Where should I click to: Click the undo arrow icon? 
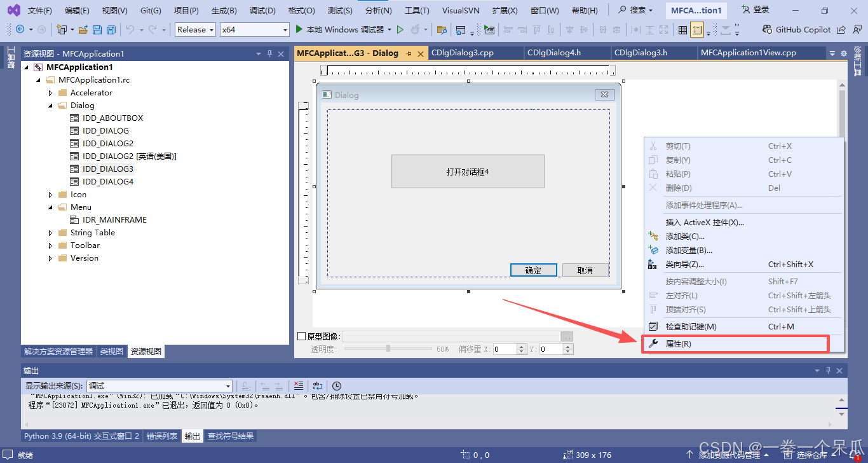[130, 29]
